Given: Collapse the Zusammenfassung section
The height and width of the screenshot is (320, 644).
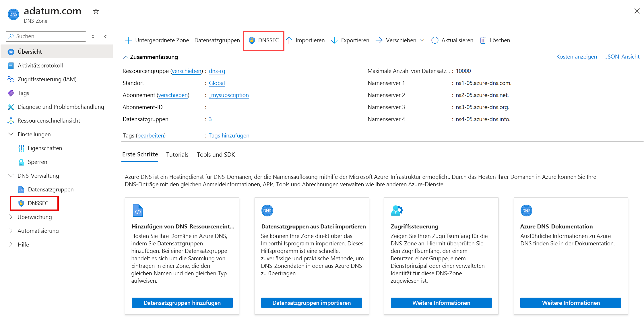Looking at the screenshot, I should click(125, 57).
